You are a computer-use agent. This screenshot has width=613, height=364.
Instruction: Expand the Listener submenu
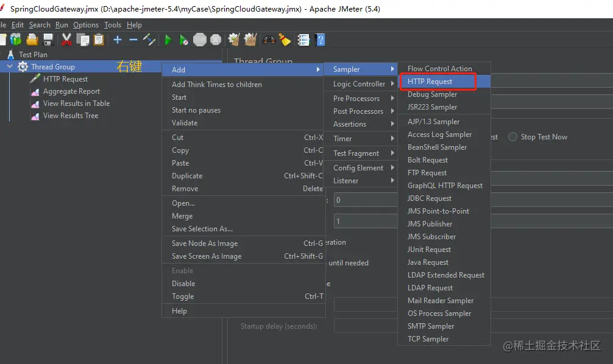coord(360,181)
